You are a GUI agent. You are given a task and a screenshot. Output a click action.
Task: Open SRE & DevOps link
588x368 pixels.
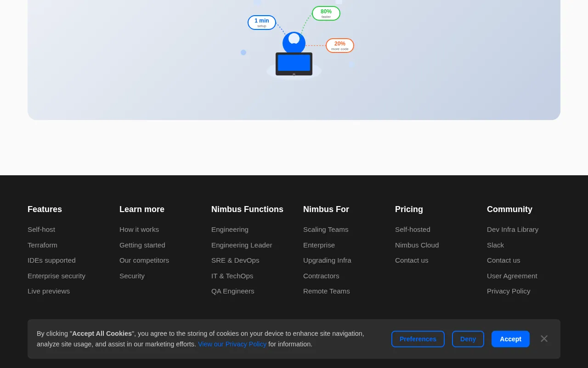235,260
